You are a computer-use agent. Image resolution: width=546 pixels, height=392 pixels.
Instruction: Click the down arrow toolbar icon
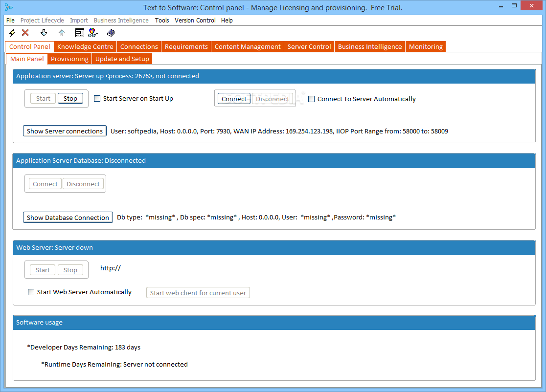click(44, 33)
